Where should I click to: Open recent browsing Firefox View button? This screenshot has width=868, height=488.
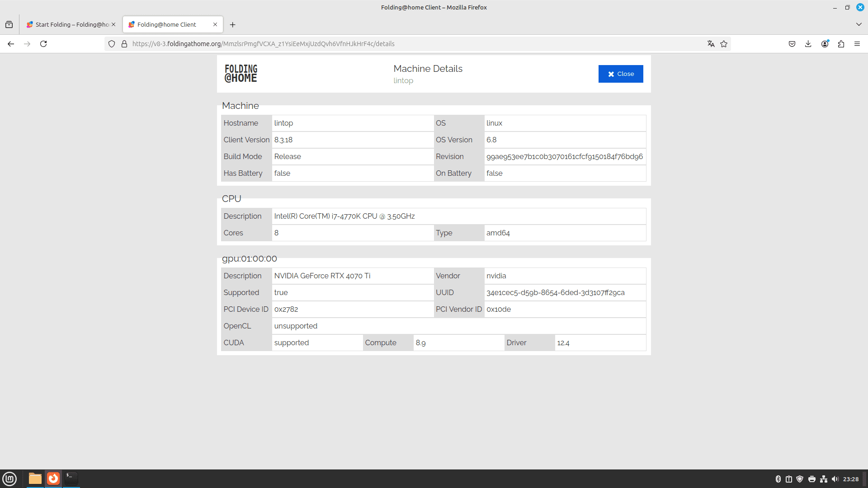[9, 24]
